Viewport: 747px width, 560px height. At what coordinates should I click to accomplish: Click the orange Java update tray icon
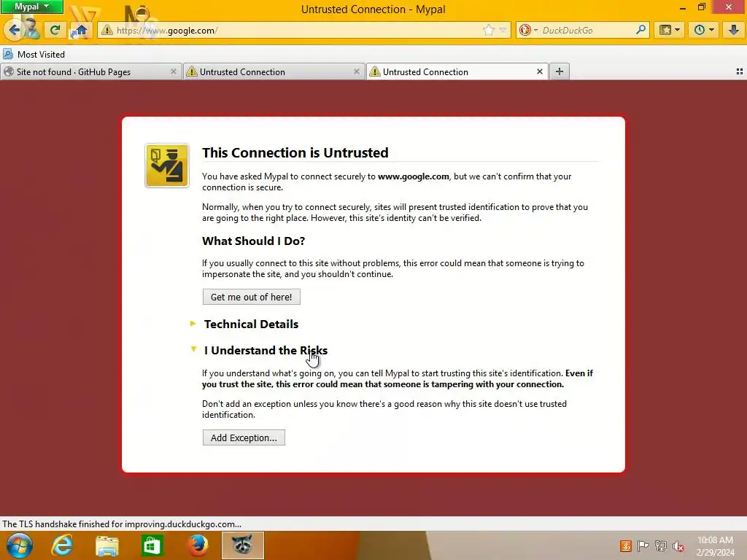pyautogui.click(x=625, y=546)
